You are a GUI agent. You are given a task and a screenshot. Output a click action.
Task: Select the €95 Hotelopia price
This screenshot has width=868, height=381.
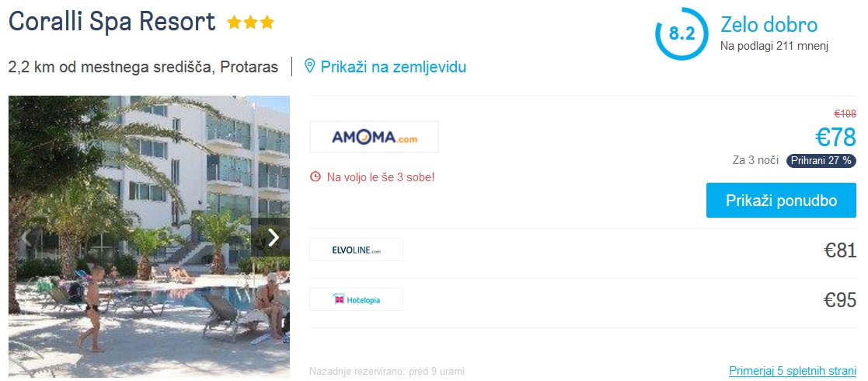pos(840,300)
